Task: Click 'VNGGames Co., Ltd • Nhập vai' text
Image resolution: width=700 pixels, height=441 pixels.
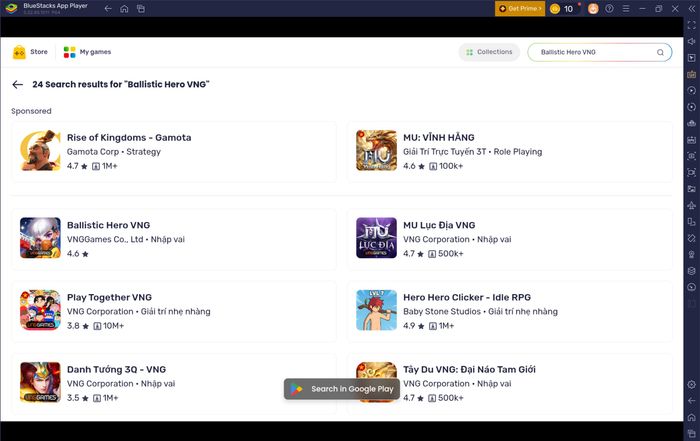Action: coord(126,239)
